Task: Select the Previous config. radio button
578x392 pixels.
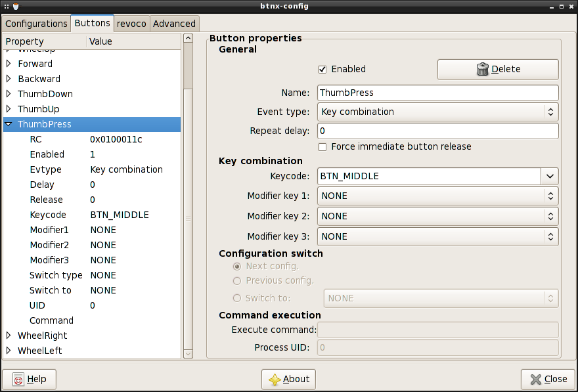Action: coord(237,281)
